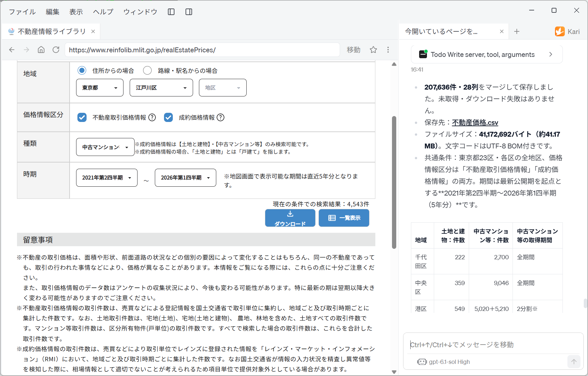This screenshot has width=588, height=376.
Task: Open the 東京都 prefecture dropdown
Action: coord(100,88)
